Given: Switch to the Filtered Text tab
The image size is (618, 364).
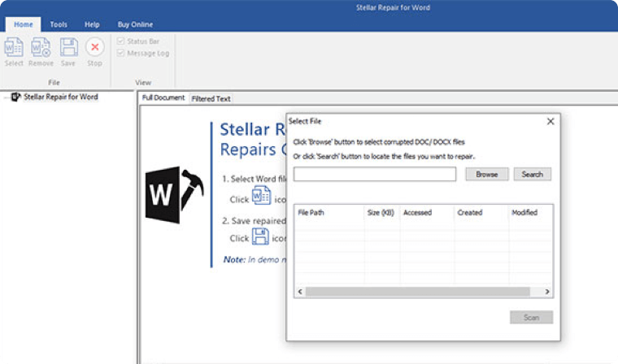Looking at the screenshot, I should pyautogui.click(x=211, y=98).
